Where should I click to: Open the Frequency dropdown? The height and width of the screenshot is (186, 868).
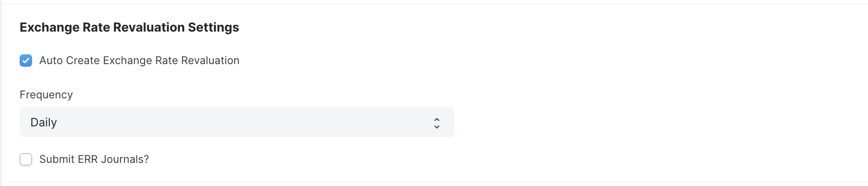pyautogui.click(x=237, y=122)
